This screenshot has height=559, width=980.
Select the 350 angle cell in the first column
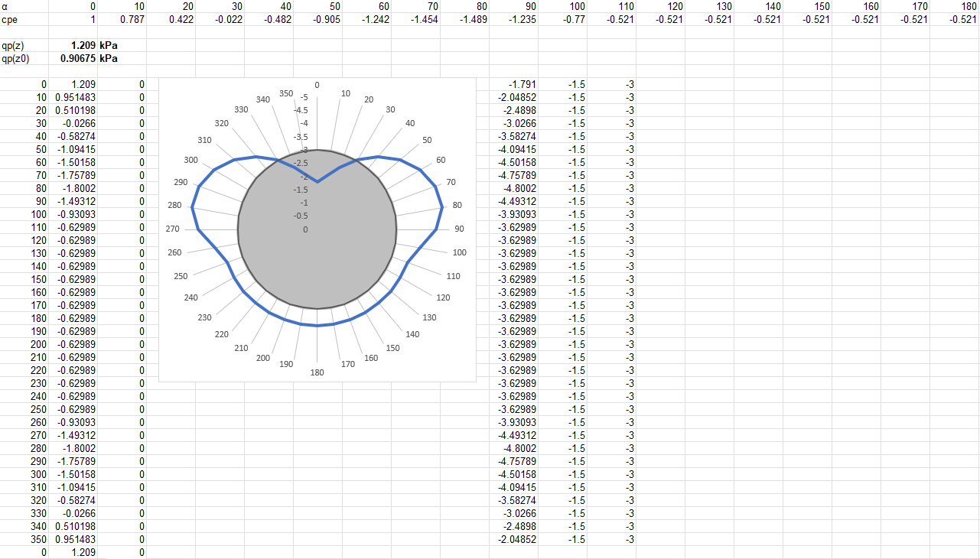point(24,539)
